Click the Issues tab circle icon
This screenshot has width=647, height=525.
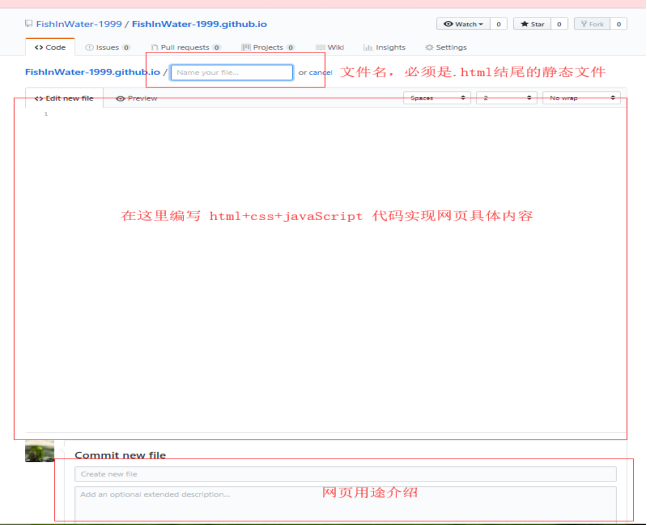click(x=89, y=47)
